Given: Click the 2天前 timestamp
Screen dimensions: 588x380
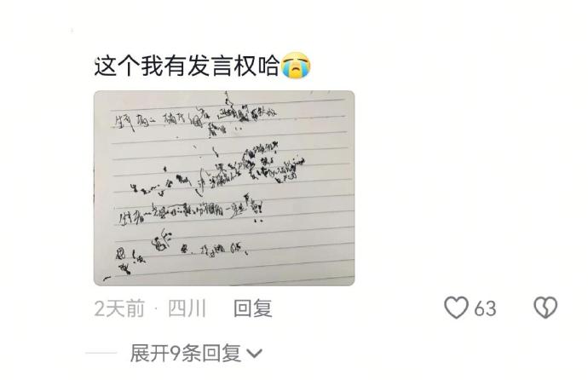Looking at the screenshot, I should tap(119, 308).
